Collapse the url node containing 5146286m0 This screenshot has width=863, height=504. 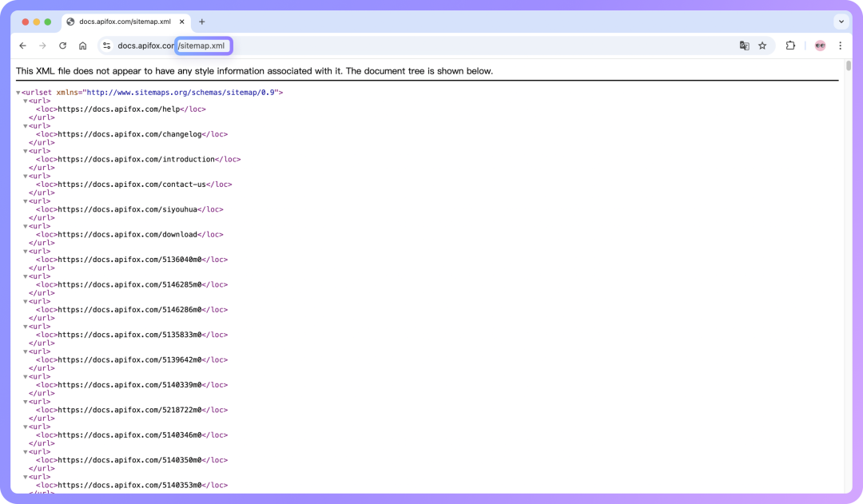(x=26, y=301)
